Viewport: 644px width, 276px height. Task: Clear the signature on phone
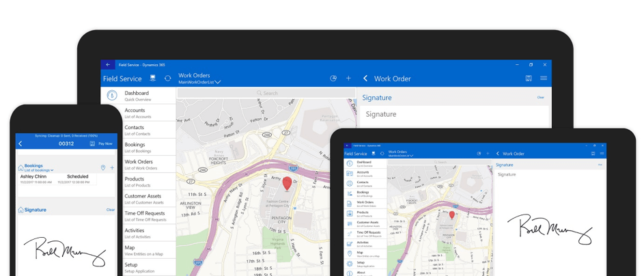(x=111, y=210)
